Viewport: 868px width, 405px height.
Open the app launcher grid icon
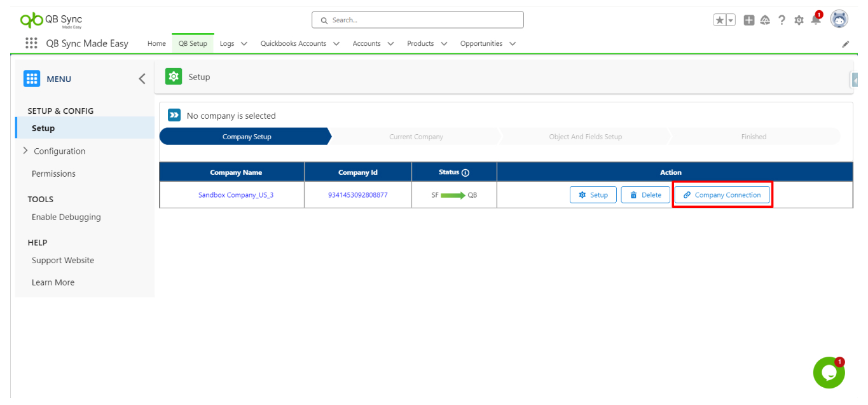(x=31, y=43)
